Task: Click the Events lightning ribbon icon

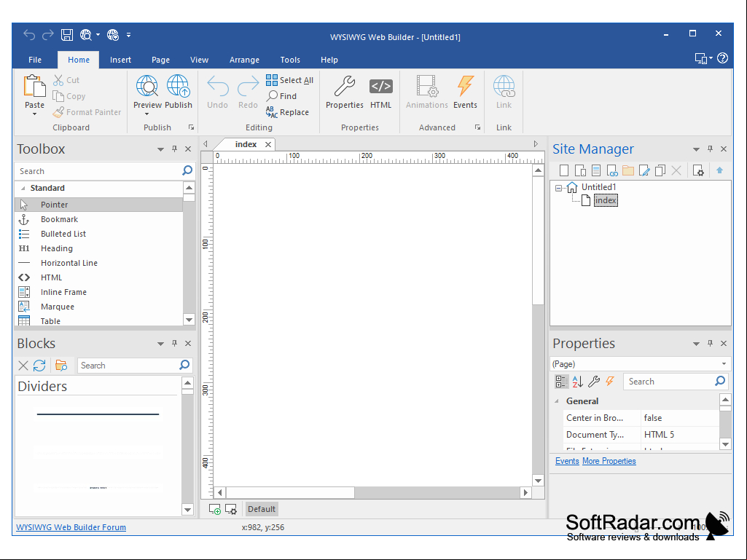Action: click(x=466, y=86)
